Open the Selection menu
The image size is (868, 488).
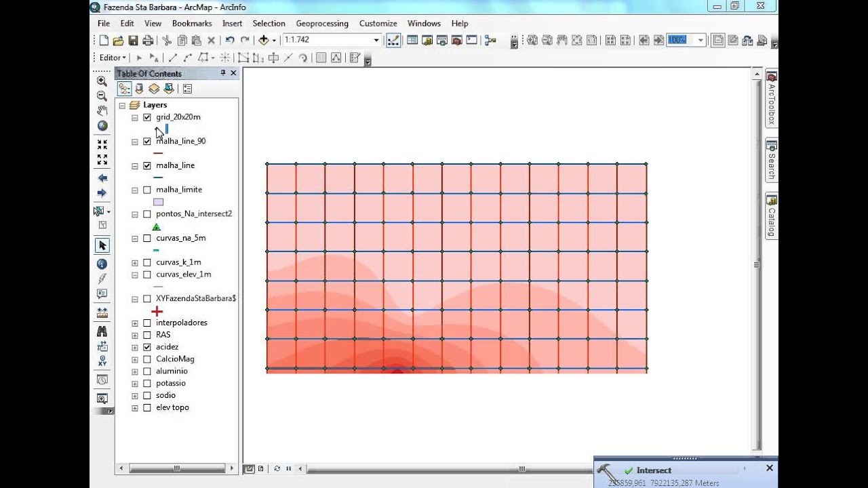coord(269,24)
